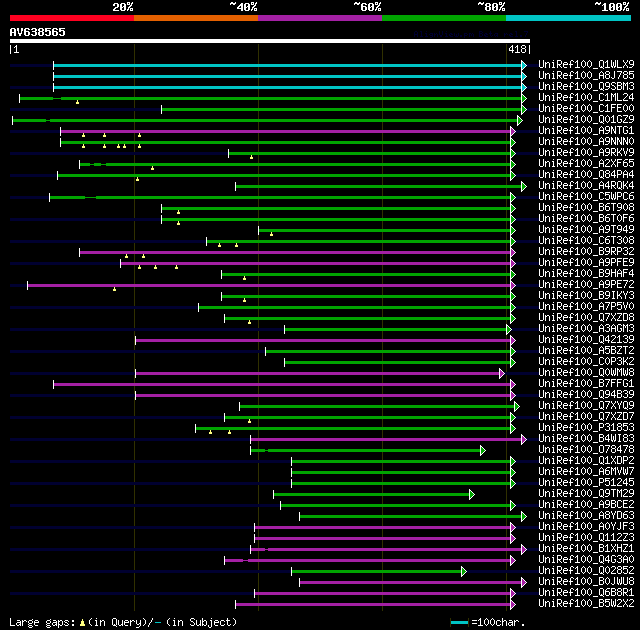Viewport: 640px width, 630px height.
Task: Click the UniRef100_P31853 label
Action: click(x=586, y=428)
